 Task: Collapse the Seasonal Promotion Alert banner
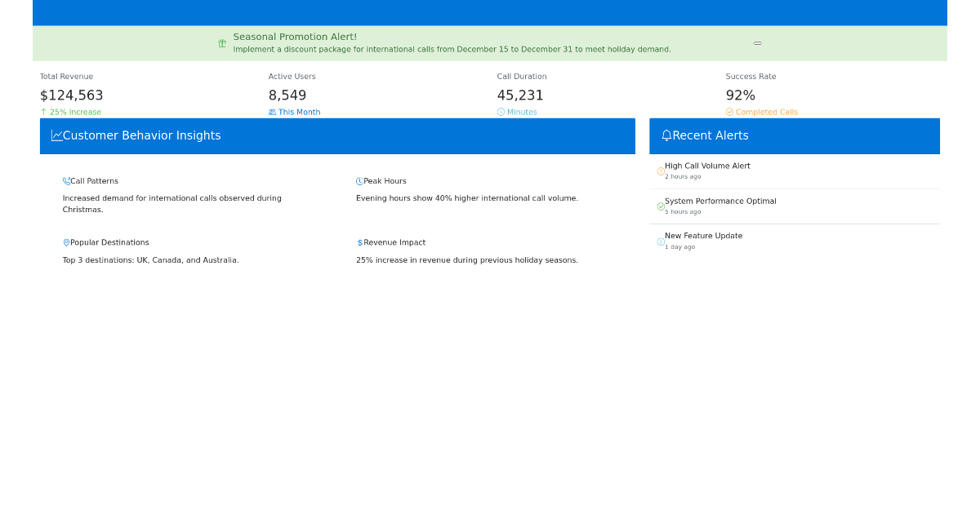[x=757, y=42]
